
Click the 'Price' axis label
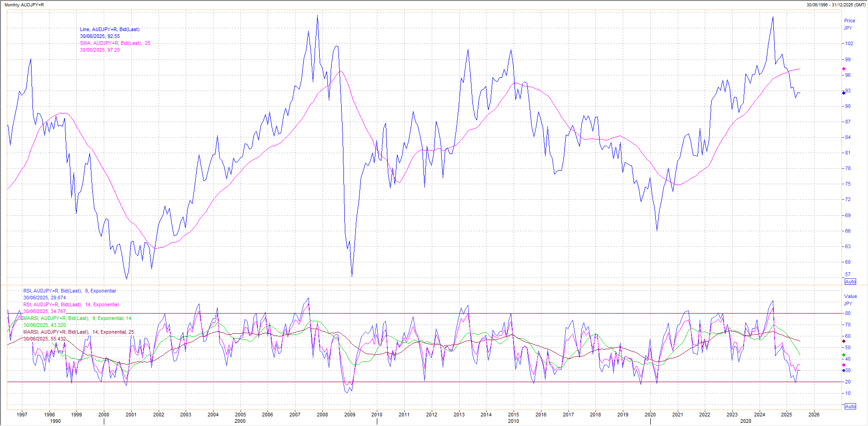850,21
